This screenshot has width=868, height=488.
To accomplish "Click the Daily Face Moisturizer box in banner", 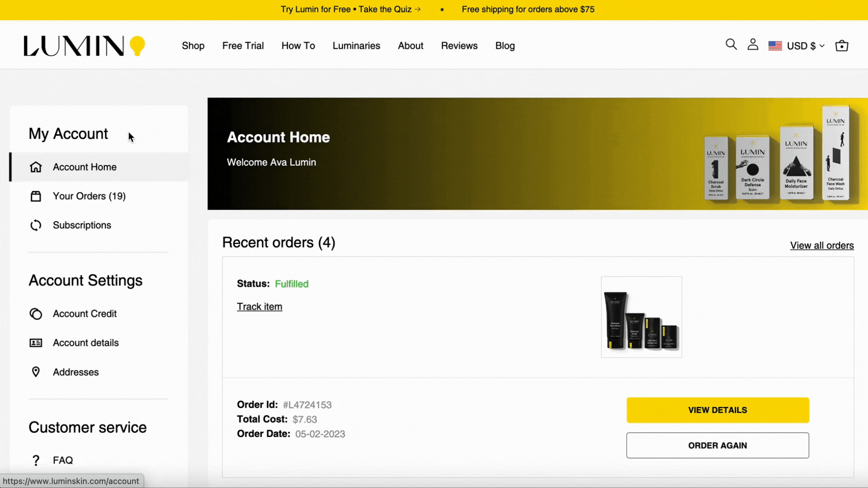I will click(796, 163).
